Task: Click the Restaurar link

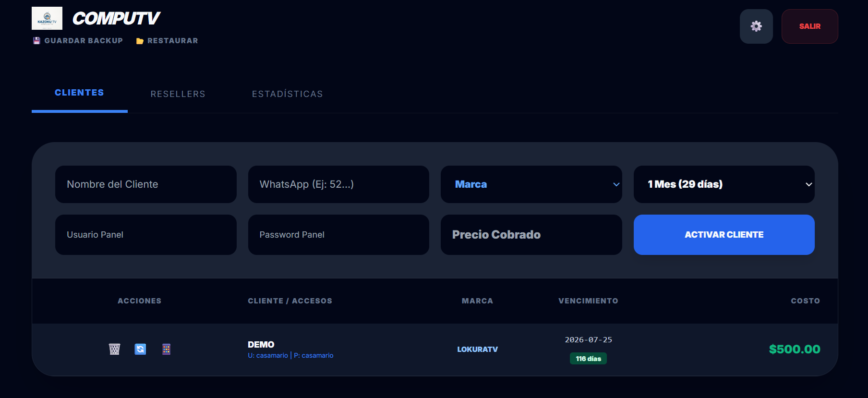Action: click(x=172, y=41)
